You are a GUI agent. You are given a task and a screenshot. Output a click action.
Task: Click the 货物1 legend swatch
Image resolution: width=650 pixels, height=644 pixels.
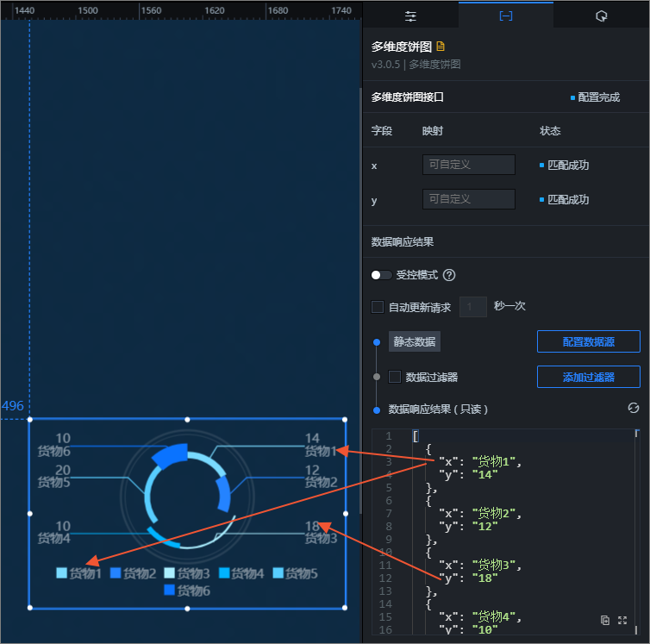point(61,573)
